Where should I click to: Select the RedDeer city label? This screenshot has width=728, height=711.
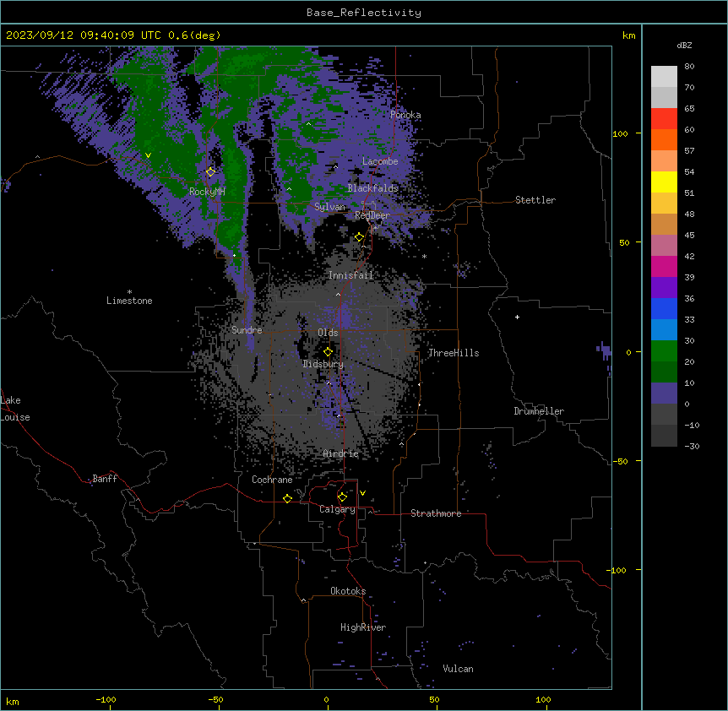(372, 215)
